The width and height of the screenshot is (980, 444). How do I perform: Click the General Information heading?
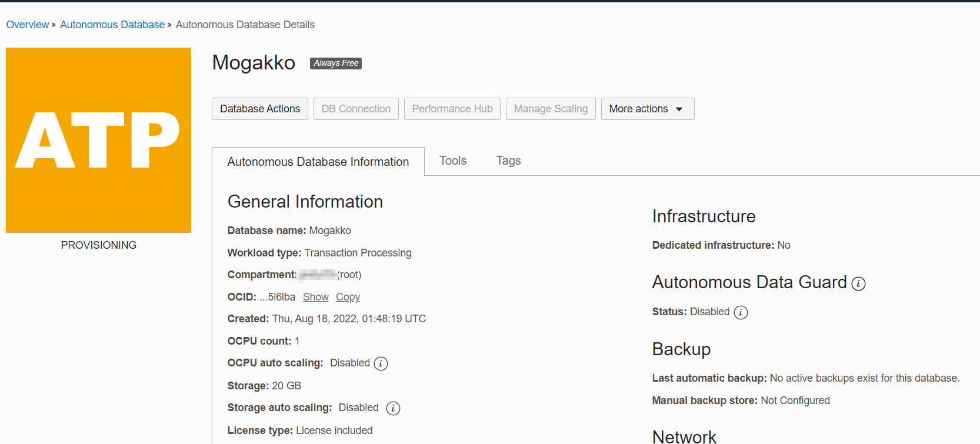pyautogui.click(x=305, y=202)
